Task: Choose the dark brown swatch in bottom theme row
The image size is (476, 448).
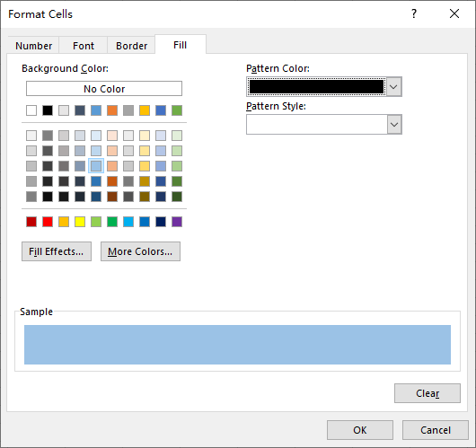Action: tap(112, 197)
